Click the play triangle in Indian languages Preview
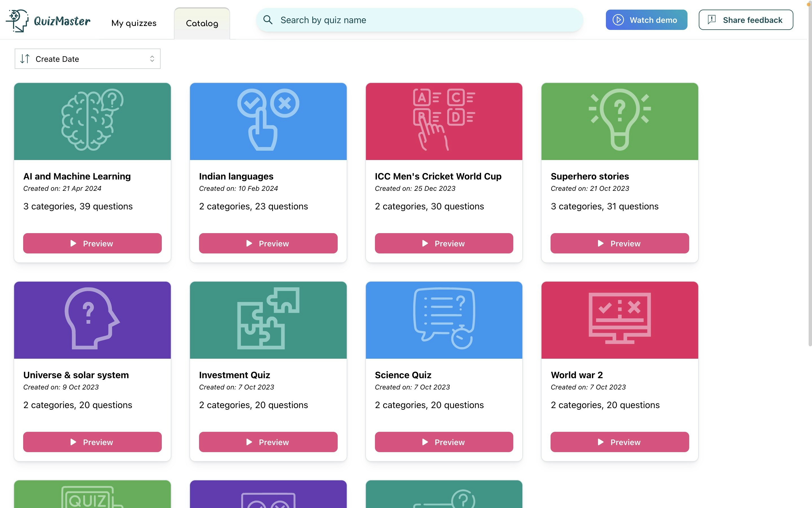This screenshot has width=812, height=508. click(249, 243)
